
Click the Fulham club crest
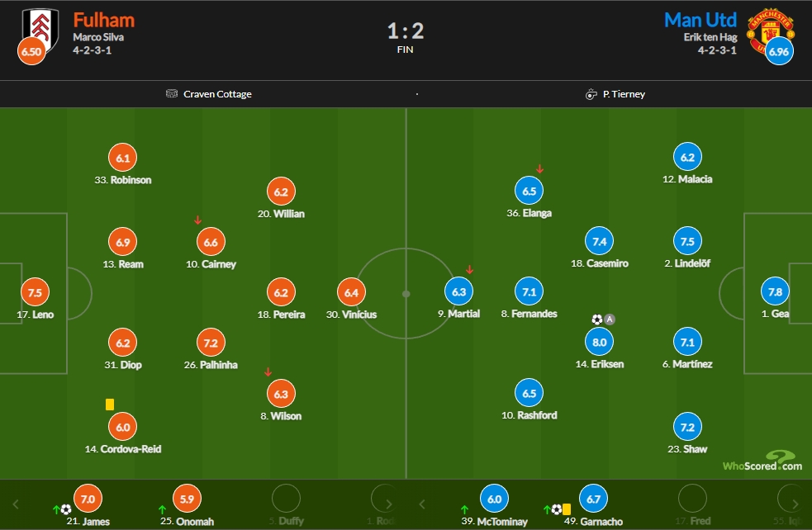[x=40, y=30]
